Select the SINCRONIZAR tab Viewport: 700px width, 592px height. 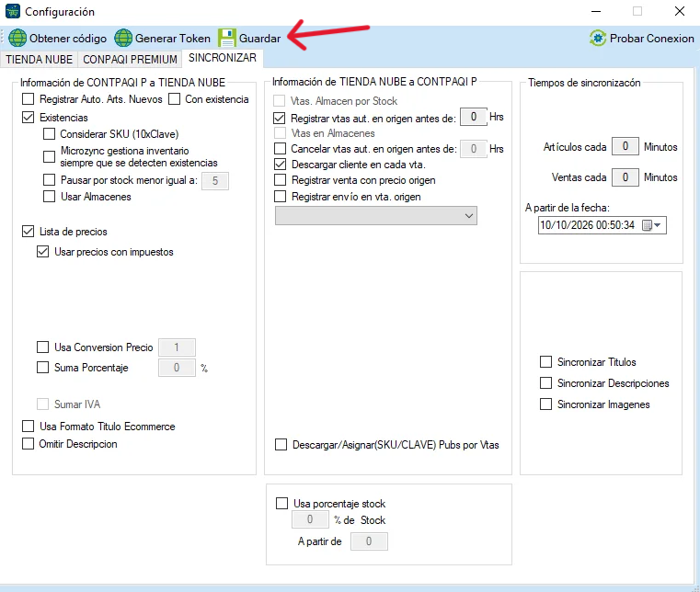[x=223, y=58]
